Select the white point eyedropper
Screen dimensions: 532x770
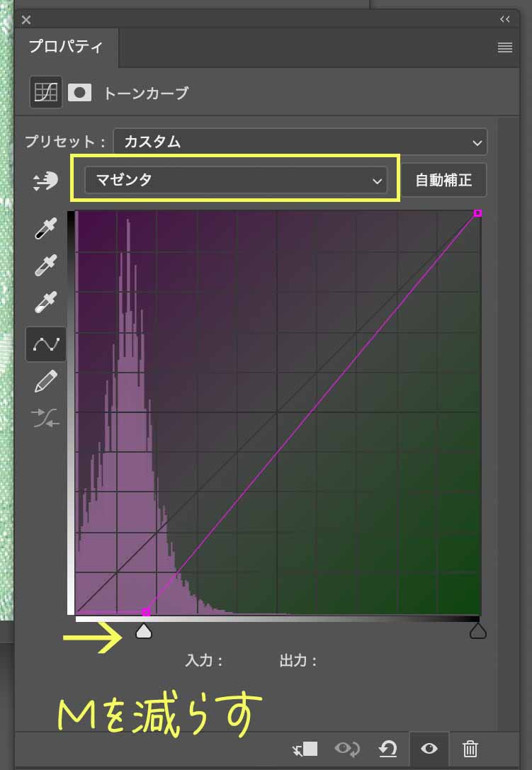click(46, 302)
